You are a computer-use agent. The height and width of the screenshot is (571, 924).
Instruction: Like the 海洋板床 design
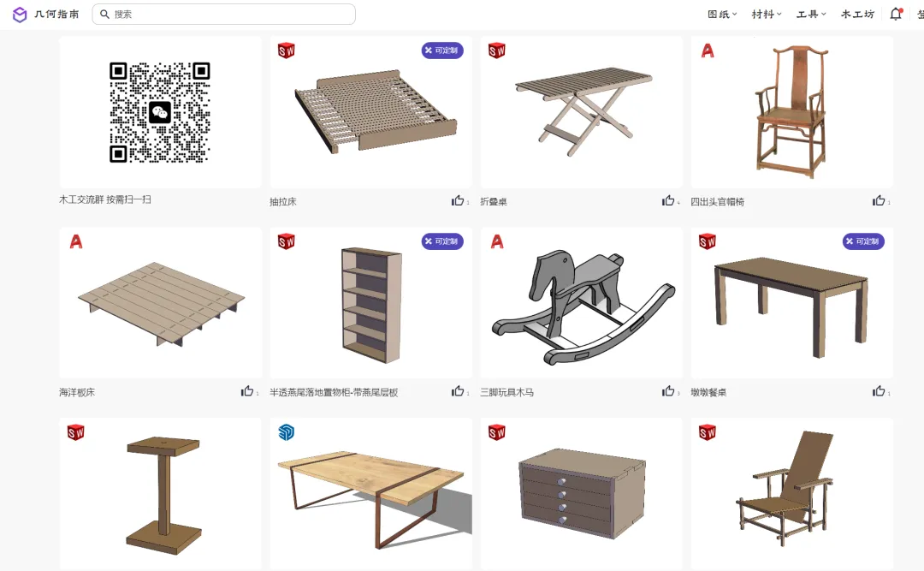pos(247,392)
